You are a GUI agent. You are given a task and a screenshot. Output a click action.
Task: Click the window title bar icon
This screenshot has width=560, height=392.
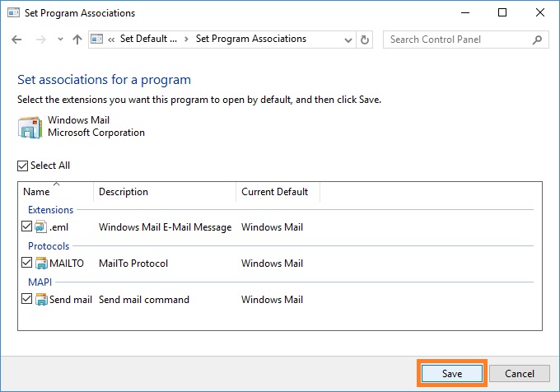pyautogui.click(x=13, y=13)
